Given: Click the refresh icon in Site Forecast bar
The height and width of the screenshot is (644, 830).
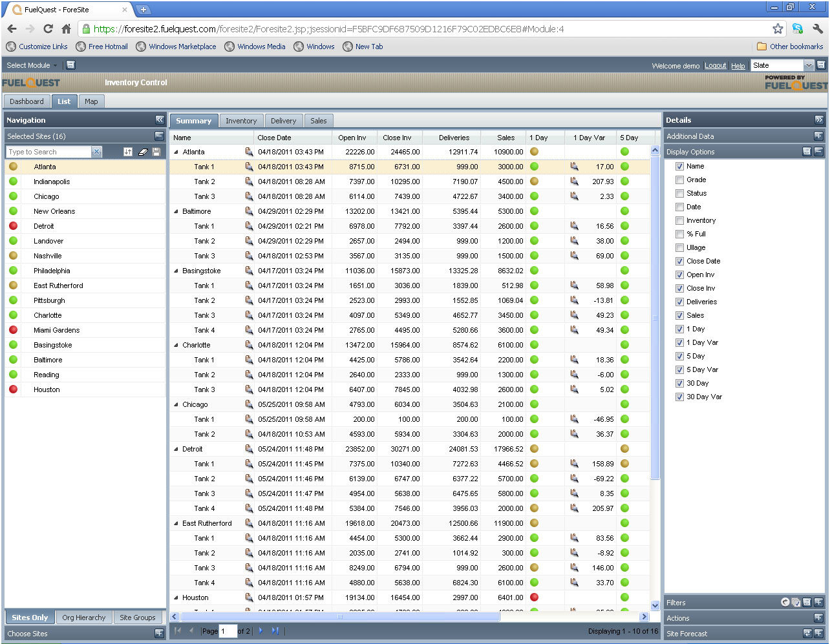Looking at the screenshot, I should point(807,634).
